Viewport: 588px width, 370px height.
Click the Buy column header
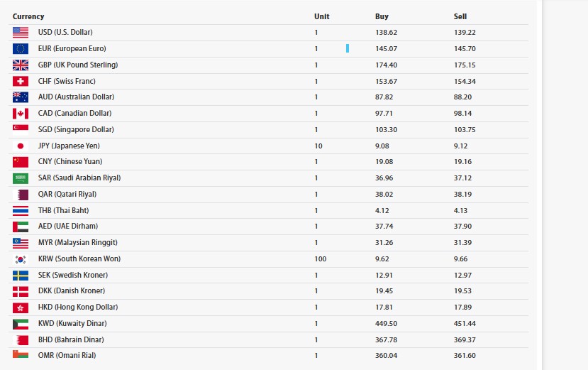[382, 16]
